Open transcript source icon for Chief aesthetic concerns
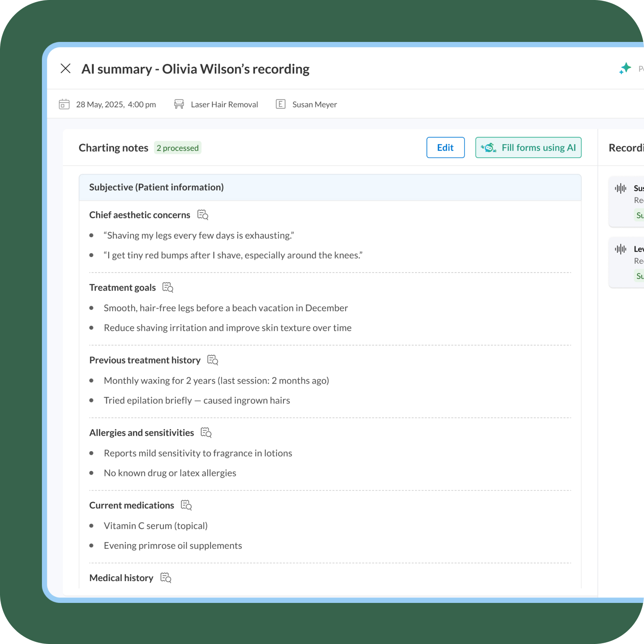The image size is (644, 644). 203,215
